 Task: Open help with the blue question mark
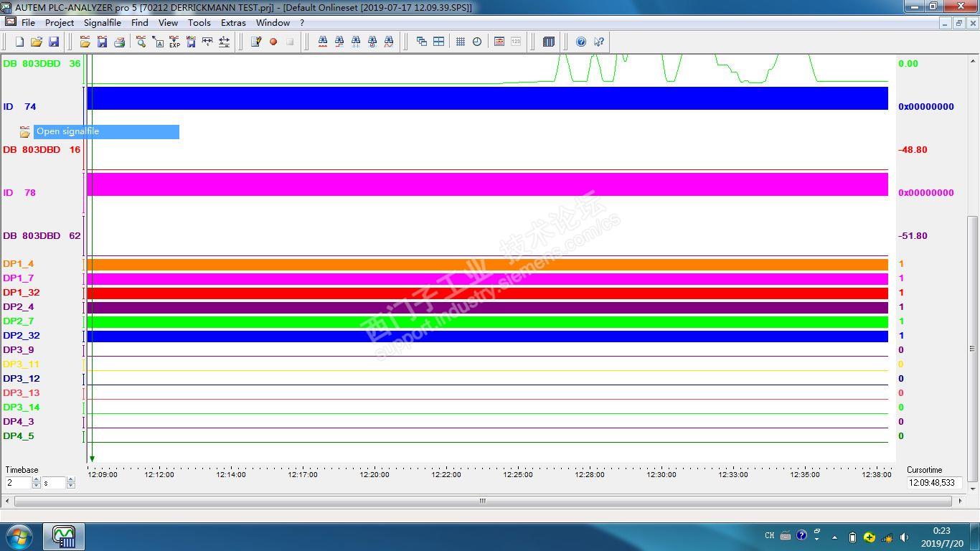(x=581, y=42)
